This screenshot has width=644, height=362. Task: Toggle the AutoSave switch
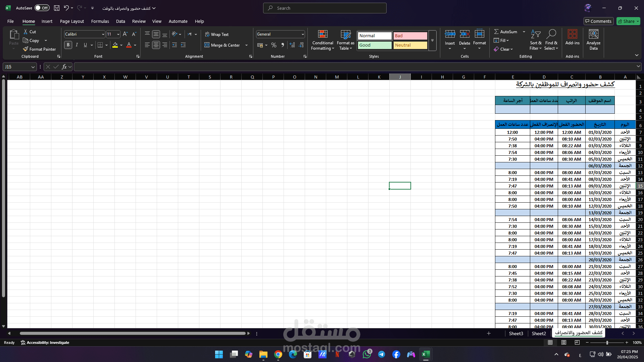pos(42,8)
